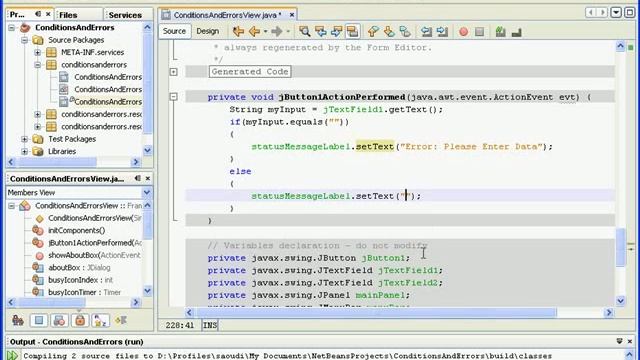Collapse the ConditionsAndErrors project node
Viewport: 640px width, 360px height.
pos(11,27)
